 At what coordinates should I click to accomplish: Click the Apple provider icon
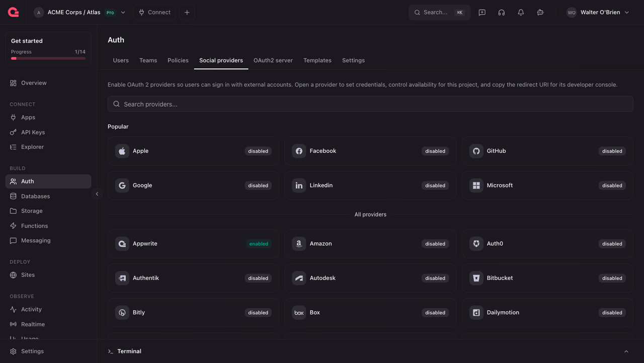[x=122, y=151]
